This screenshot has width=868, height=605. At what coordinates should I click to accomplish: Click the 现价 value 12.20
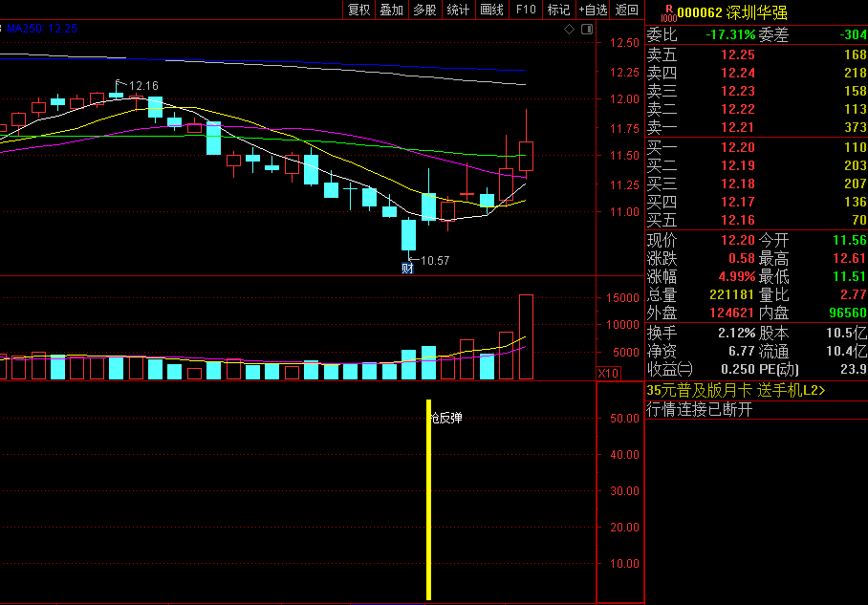tap(737, 240)
